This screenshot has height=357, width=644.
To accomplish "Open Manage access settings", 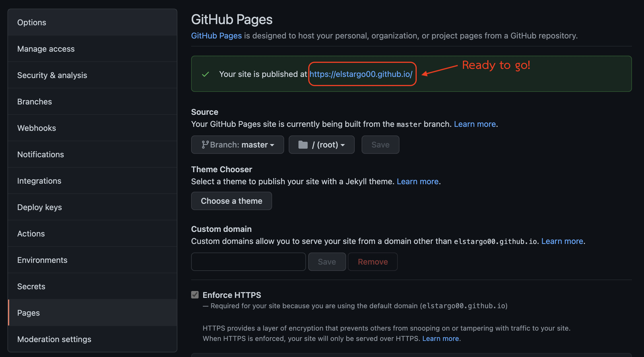I will 46,49.
